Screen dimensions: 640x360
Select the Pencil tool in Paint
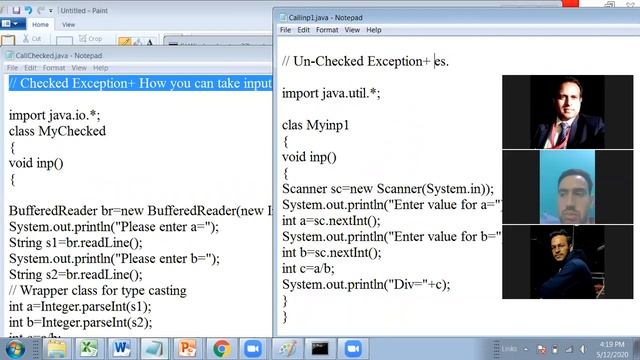(x=124, y=41)
